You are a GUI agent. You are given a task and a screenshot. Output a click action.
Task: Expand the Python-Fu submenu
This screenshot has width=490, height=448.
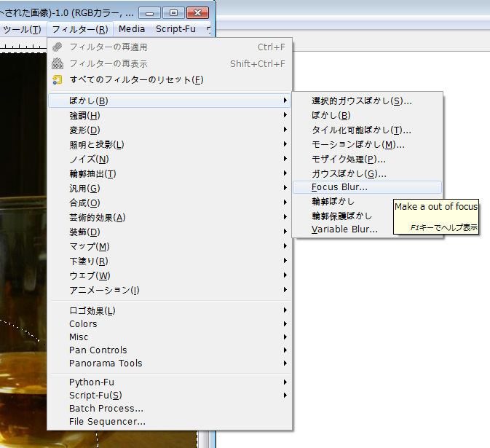pyautogui.click(x=91, y=382)
